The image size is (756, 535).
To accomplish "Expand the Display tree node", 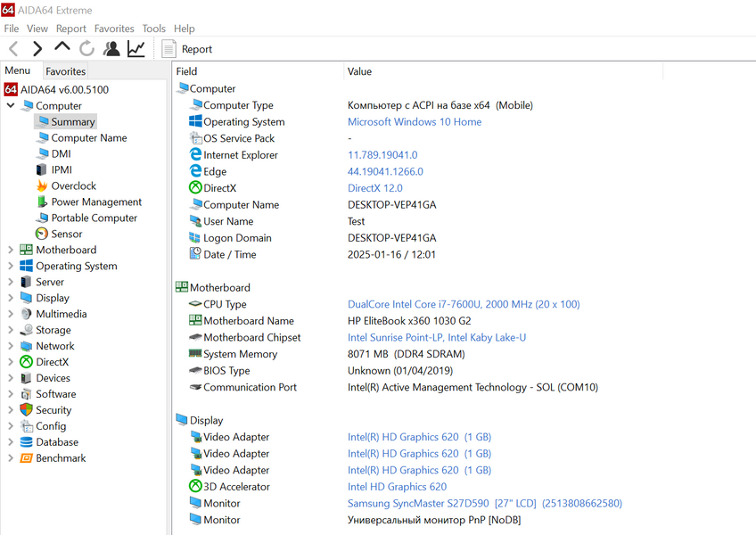I will tap(11, 298).
